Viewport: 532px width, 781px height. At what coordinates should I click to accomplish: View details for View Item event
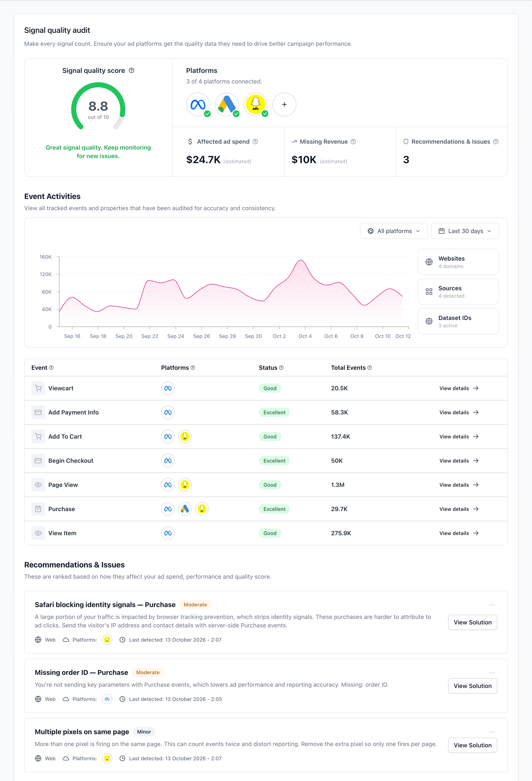459,533
